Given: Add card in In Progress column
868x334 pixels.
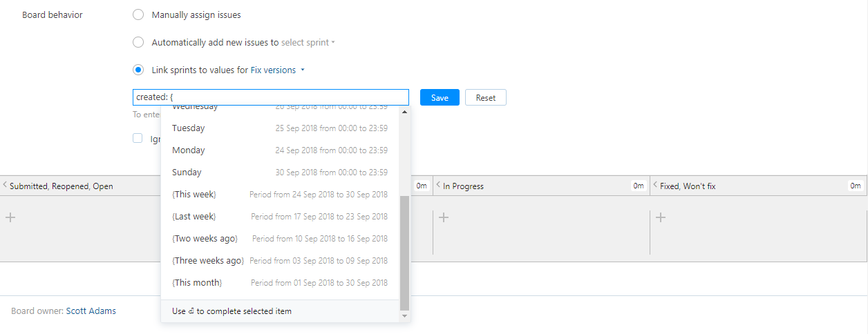Looking at the screenshot, I should point(444,218).
